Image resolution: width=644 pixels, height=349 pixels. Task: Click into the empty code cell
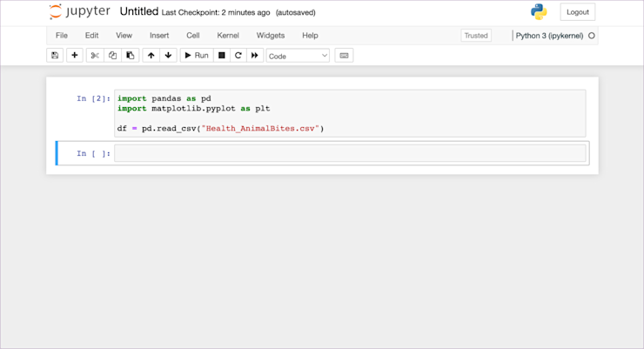350,153
